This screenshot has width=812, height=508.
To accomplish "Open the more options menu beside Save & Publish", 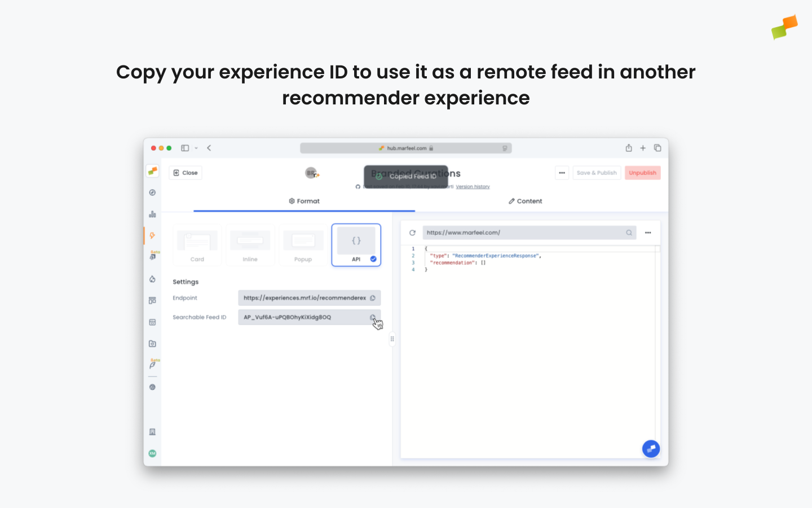I will [x=562, y=173].
